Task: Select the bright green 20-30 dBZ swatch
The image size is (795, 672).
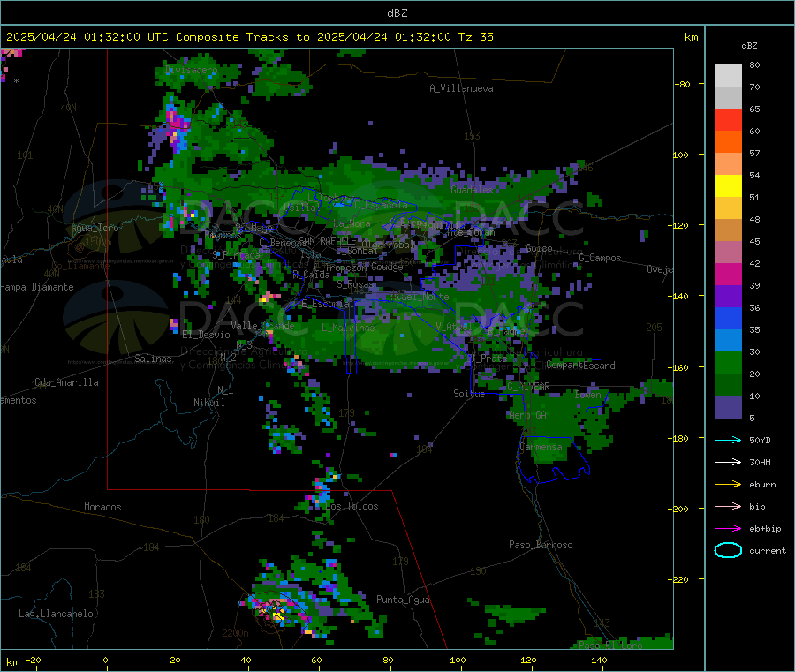Action: [728, 363]
